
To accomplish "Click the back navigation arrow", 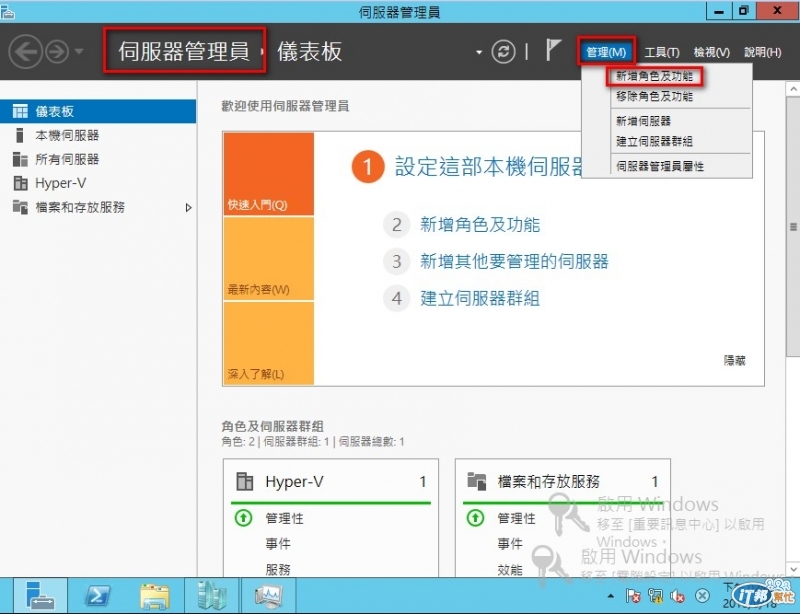I will (x=26, y=52).
